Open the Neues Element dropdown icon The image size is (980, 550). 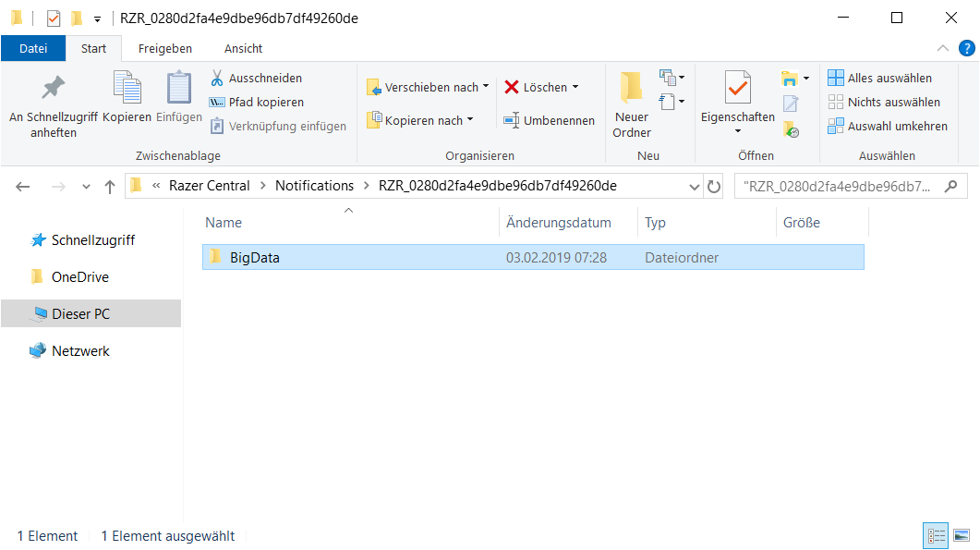point(671,78)
